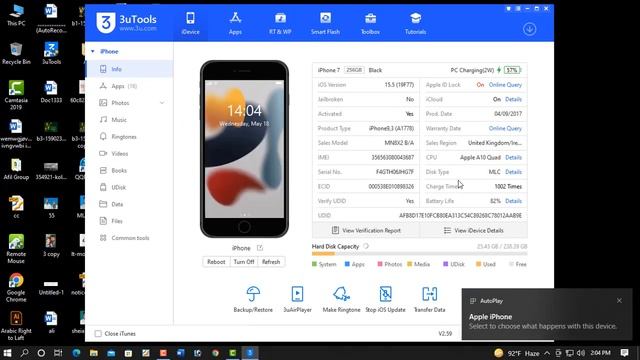The image size is (640, 360).
Task: Click the taskbar search icon
Action: coord(24,353)
